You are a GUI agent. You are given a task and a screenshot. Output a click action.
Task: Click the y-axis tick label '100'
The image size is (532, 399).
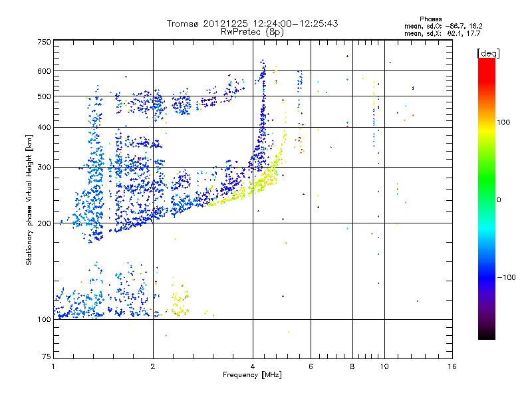point(44,320)
